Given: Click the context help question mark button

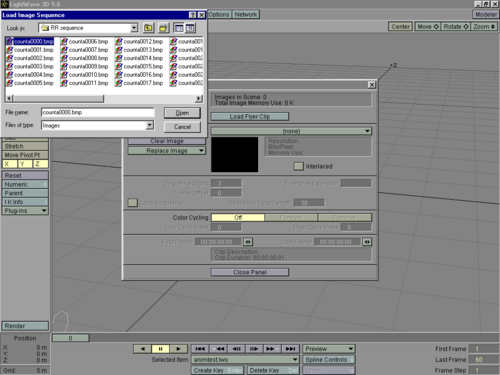Looking at the screenshot, I should pos(193,15).
